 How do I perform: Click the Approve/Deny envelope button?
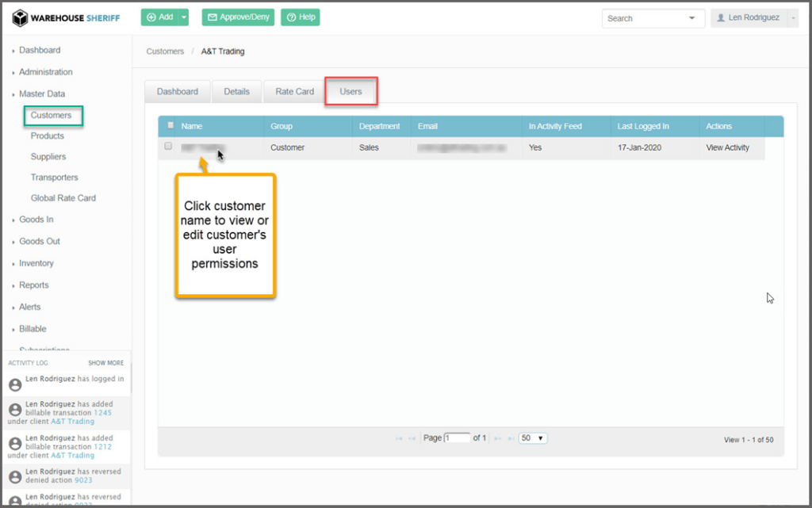[238, 17]
